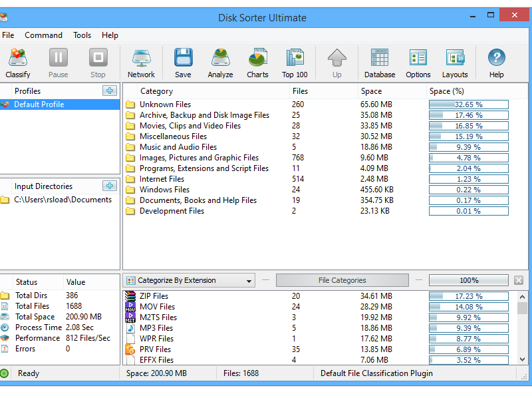Click the Ready green status icon

tap(5, 373)
